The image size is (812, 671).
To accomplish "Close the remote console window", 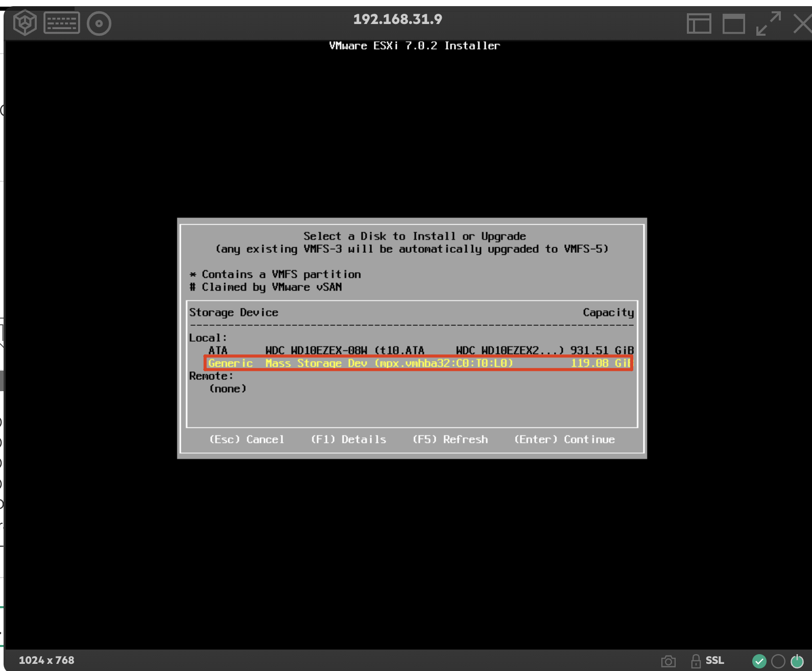I will (802, 23).
